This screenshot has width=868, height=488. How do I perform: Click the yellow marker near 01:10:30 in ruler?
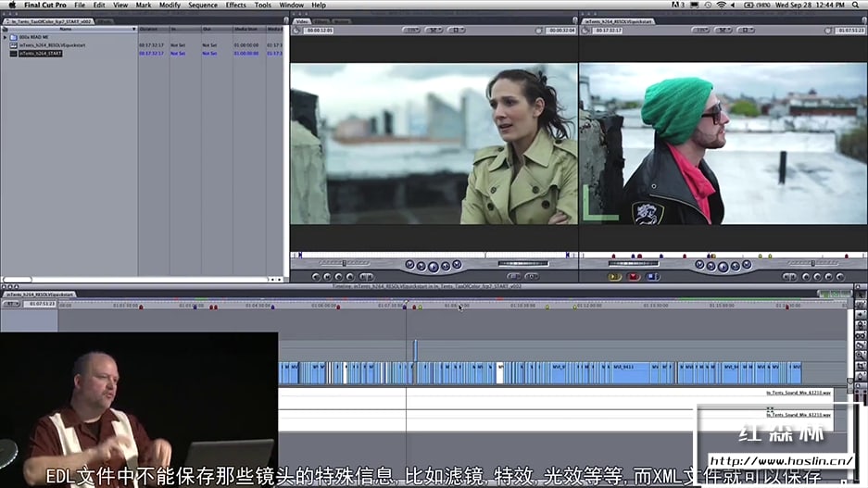point(547,307)
